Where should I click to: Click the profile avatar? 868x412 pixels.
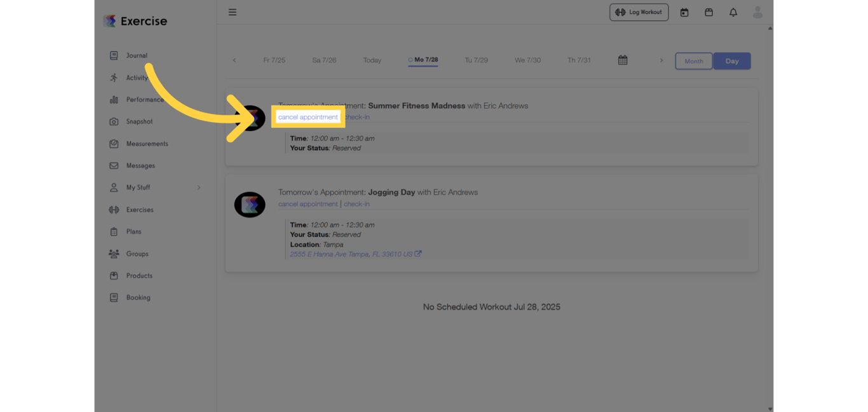click(x=757, y=11)
